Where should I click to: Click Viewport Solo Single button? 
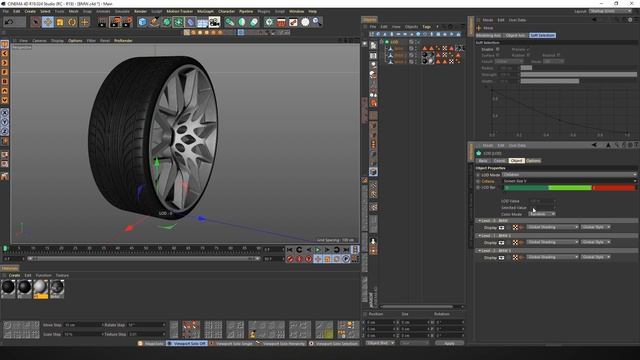[x=231, y=344]
